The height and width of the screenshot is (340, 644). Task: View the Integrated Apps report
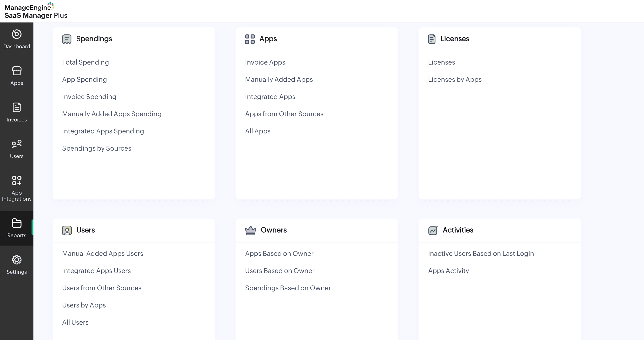point(270,97)
